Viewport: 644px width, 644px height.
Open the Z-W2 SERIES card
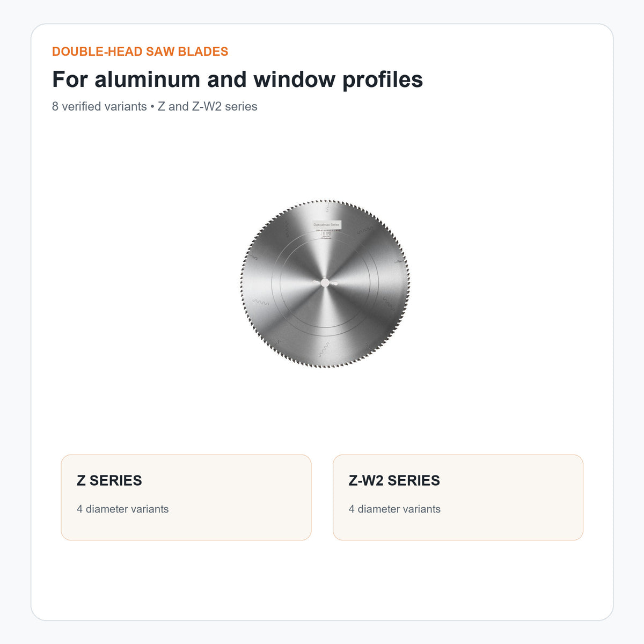pyautogui.click(x=458, y=497)
